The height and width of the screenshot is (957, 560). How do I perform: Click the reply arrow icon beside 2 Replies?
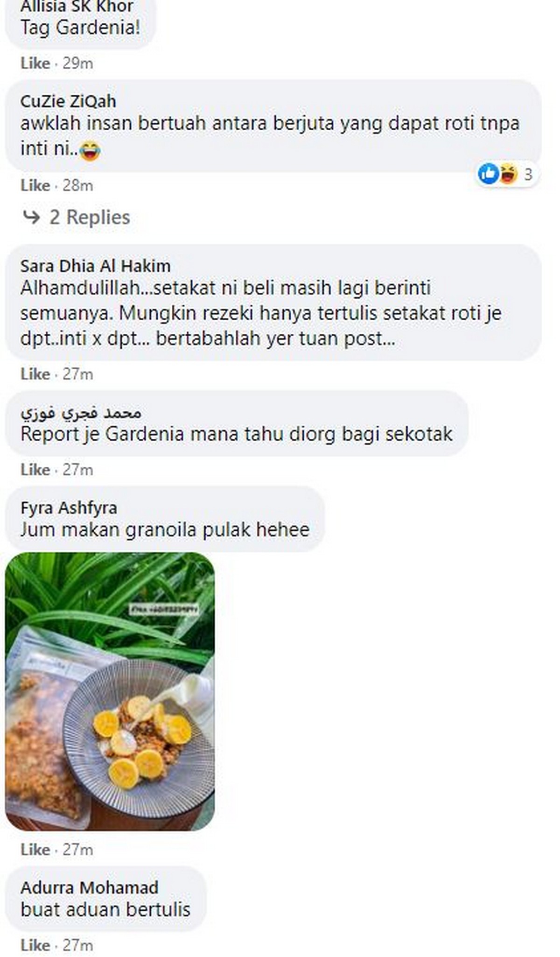pos(32,217)
